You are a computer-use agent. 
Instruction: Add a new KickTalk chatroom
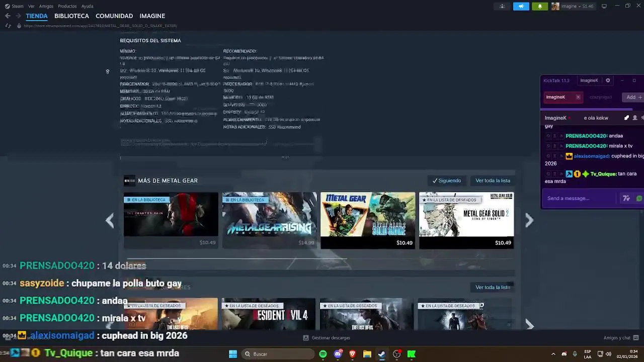click(633, 97)
